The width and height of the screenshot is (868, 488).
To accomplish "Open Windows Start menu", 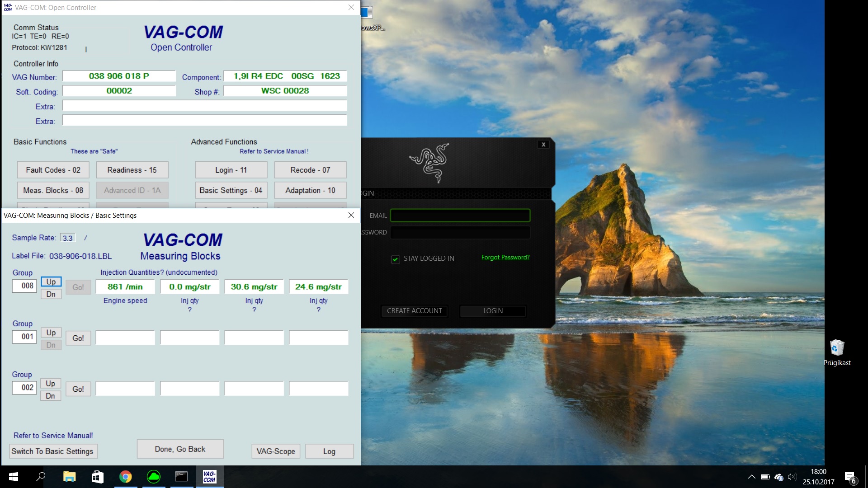I will 14,477.
